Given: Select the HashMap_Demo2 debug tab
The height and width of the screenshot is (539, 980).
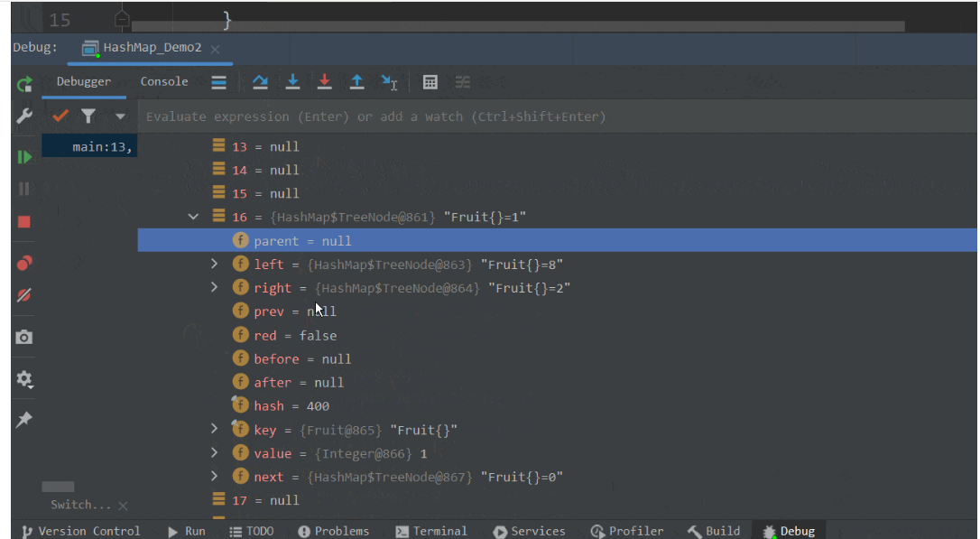Looking at the screenshot, I should tap(152, 48).
